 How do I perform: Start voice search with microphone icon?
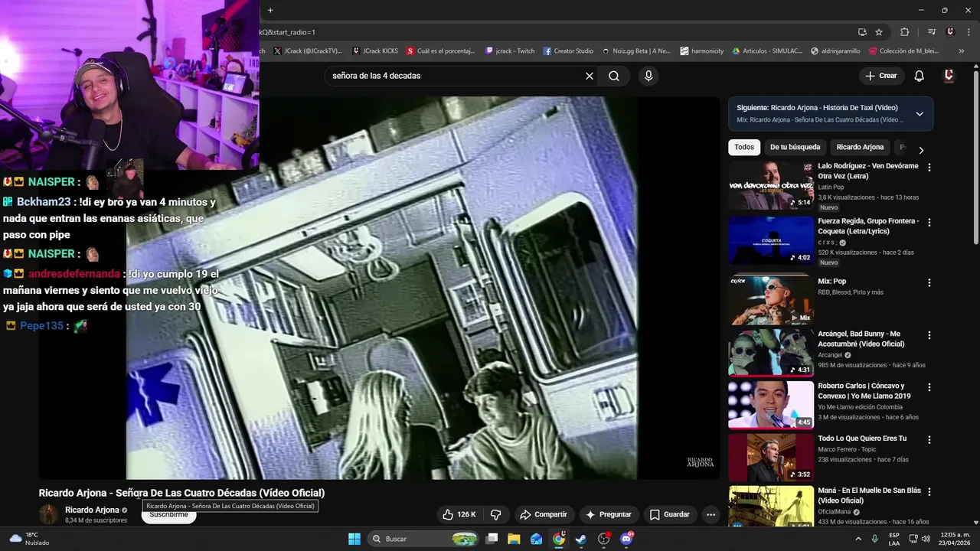(x=648, y=76)
